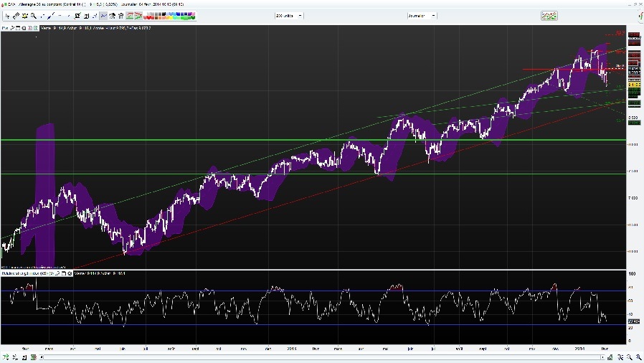Click the 2014 label on the time axis
644x363 pixels.
[x=579, y=349]
